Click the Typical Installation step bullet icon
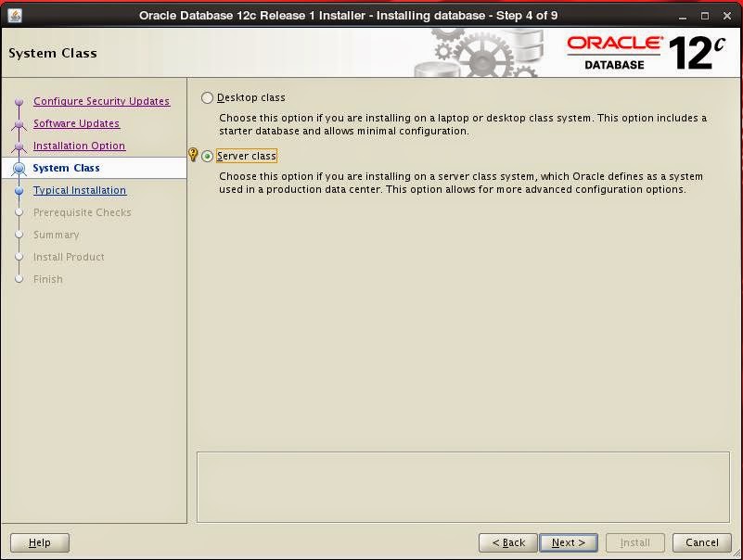 [19, 191]
